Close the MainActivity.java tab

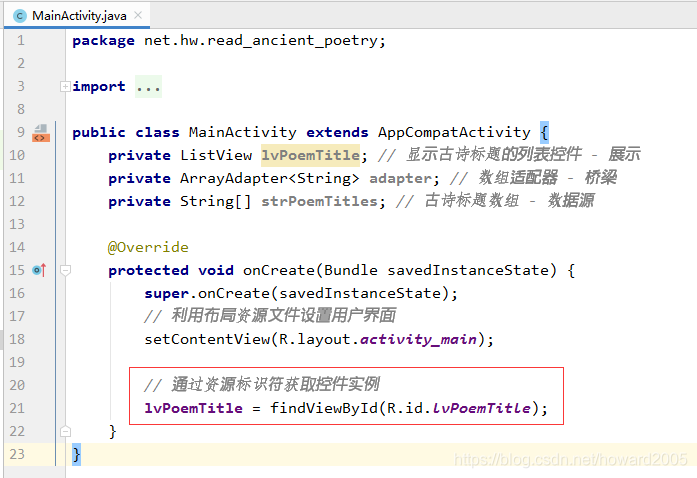[x=138, y=16]
